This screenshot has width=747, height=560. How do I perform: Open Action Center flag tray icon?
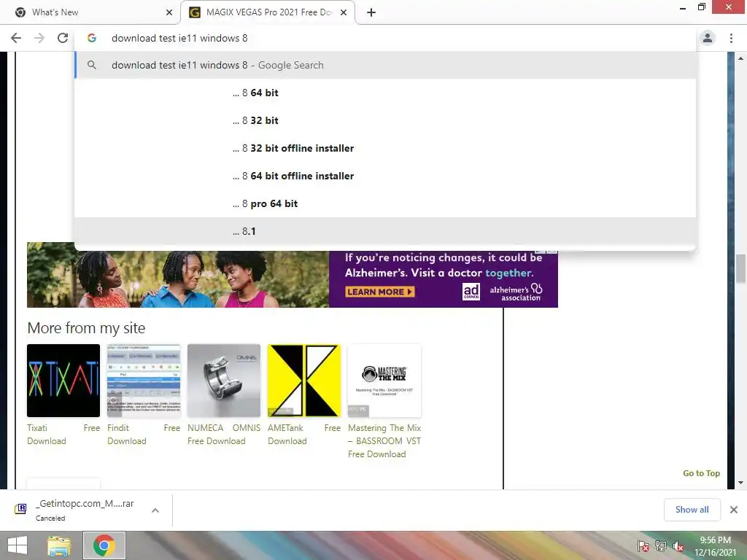point(643,546)
